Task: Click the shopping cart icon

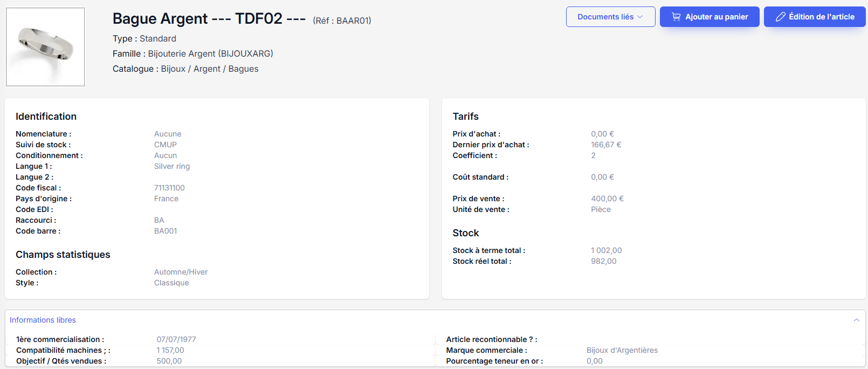Action: point(676,17)
